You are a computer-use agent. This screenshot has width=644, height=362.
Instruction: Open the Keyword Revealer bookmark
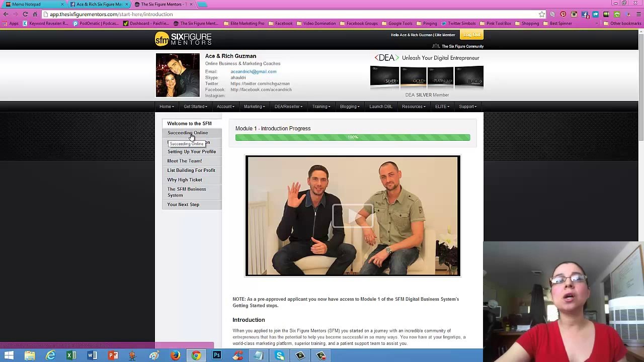tap(44, 24)
